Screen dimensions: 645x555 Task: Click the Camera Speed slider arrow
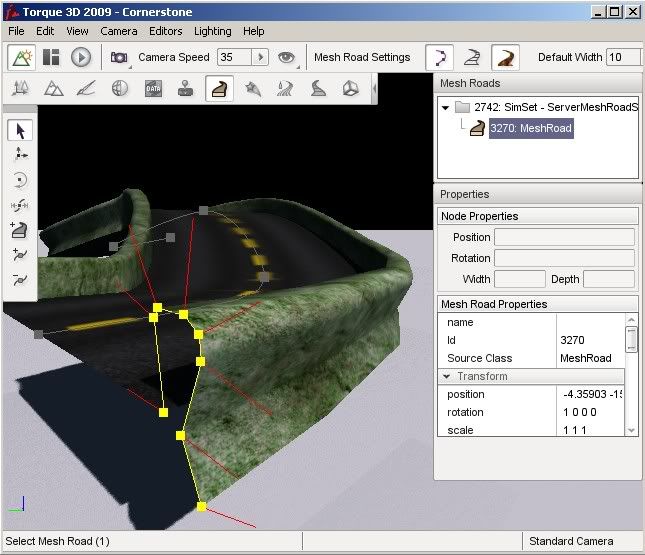click(x=262, y=58)
